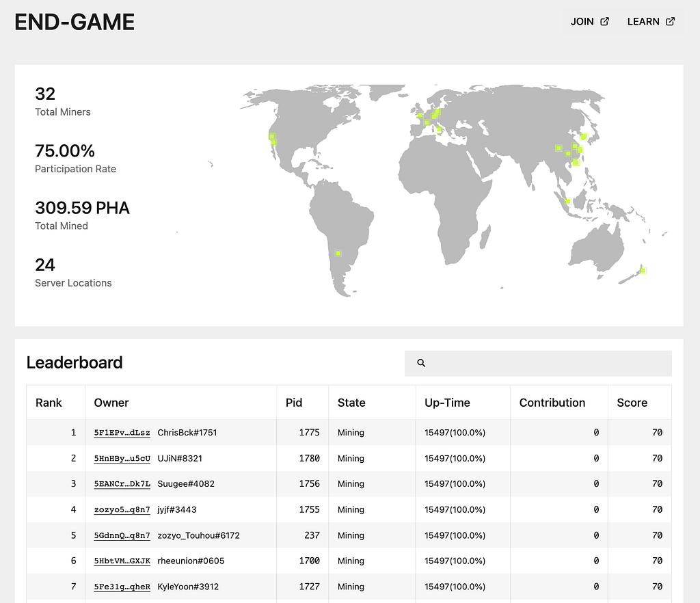This screenshot has width=700, height=603.
Task: Open owner address zozyo5…q8n7
Action: click(x=122, y=510)
